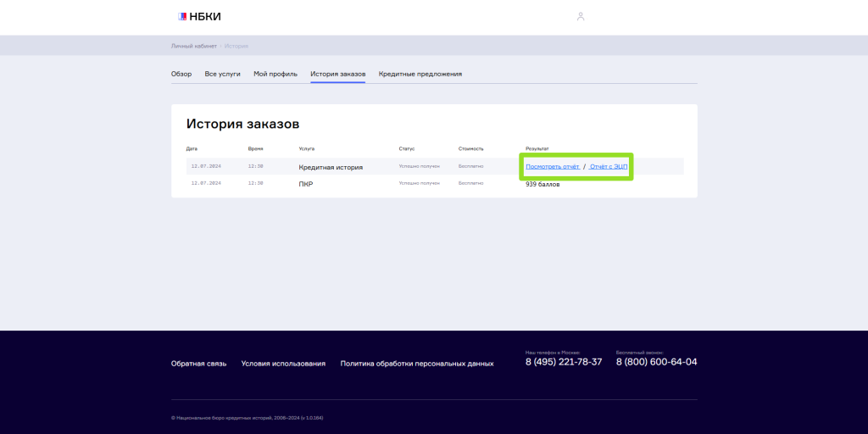Click the Дата column header
This screenshot has width=868, height=434.
click(192, 148)
